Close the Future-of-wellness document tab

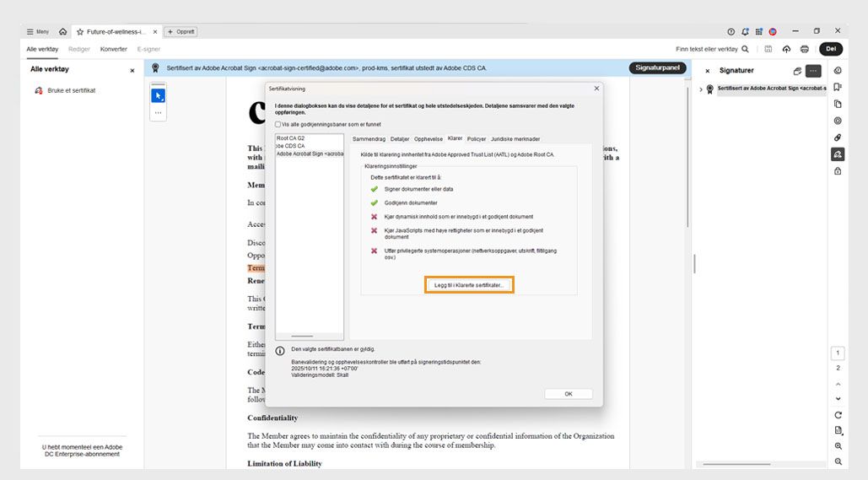pyautogui.click(x=155, y=32)
